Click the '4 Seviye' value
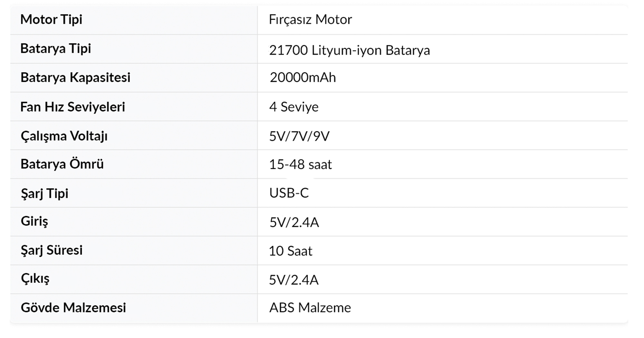644x338 pixels. pos(294,107)
